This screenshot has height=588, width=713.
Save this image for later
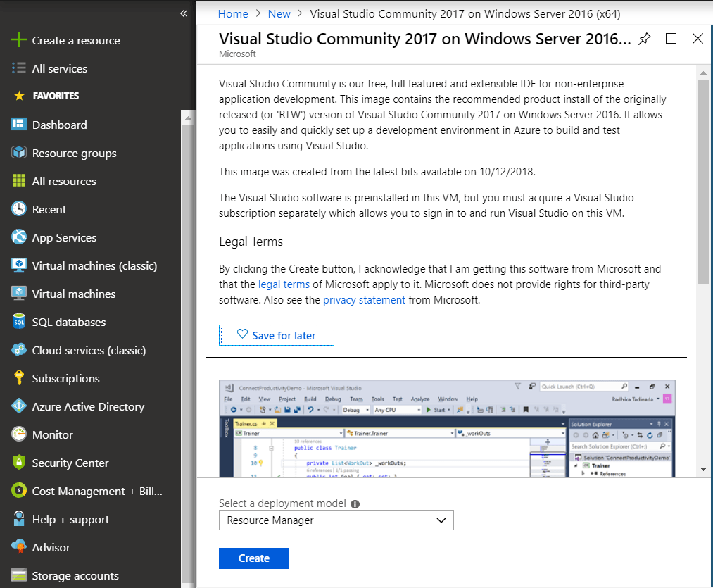tap(277, 335)
